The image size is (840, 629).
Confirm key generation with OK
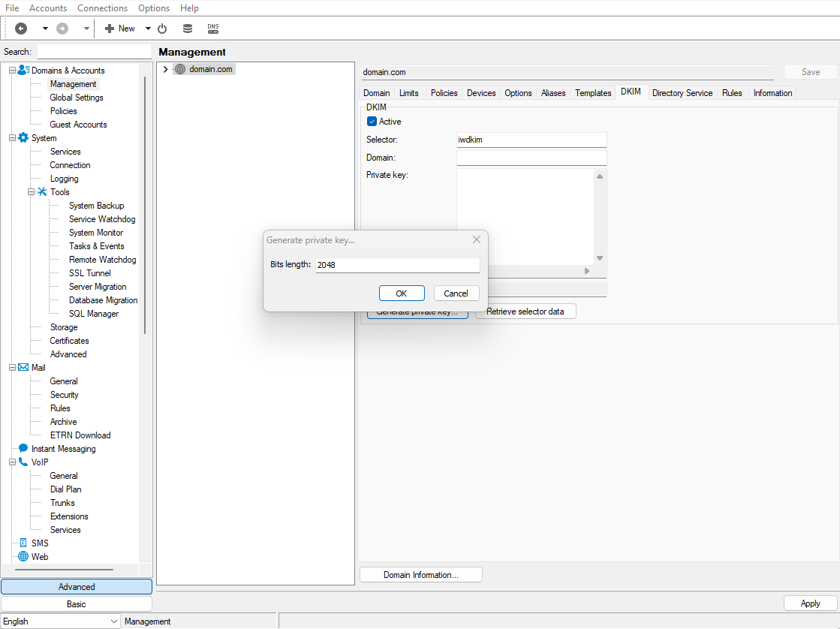(x=402, y=293)
